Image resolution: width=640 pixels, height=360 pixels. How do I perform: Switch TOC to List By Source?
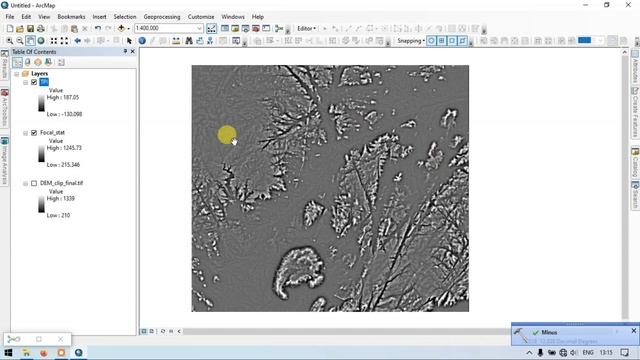coord(27,62)
